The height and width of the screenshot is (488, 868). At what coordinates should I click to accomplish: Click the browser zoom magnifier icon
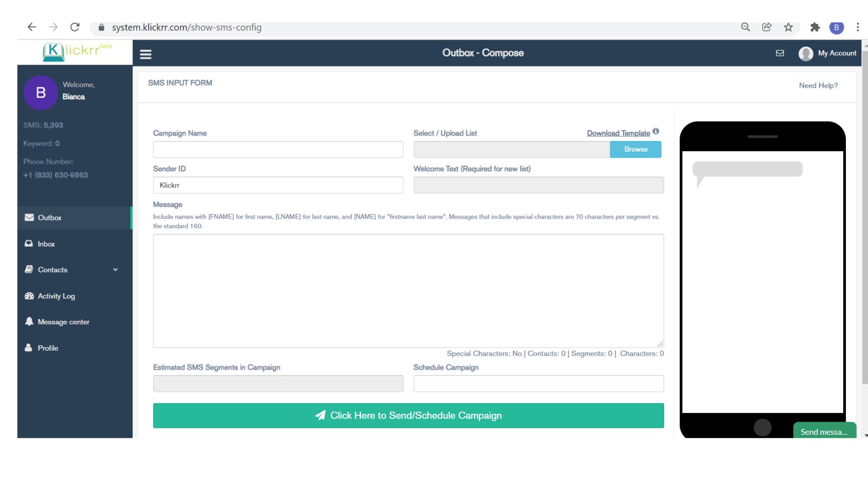745,27
